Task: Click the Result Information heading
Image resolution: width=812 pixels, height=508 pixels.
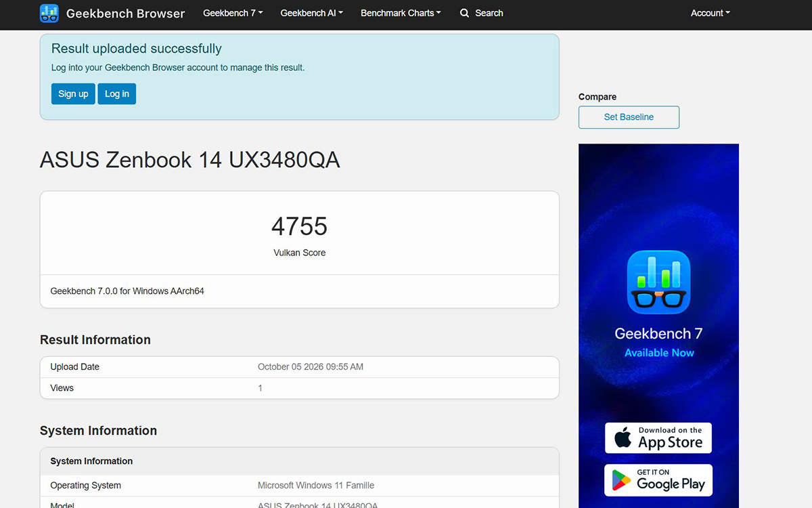Action: pos(95,340)
